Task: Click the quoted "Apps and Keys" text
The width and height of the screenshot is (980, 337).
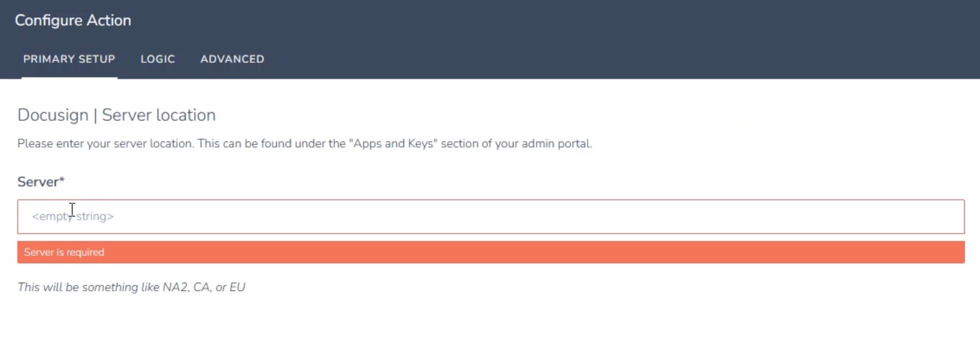Action: tap(394, 144)
